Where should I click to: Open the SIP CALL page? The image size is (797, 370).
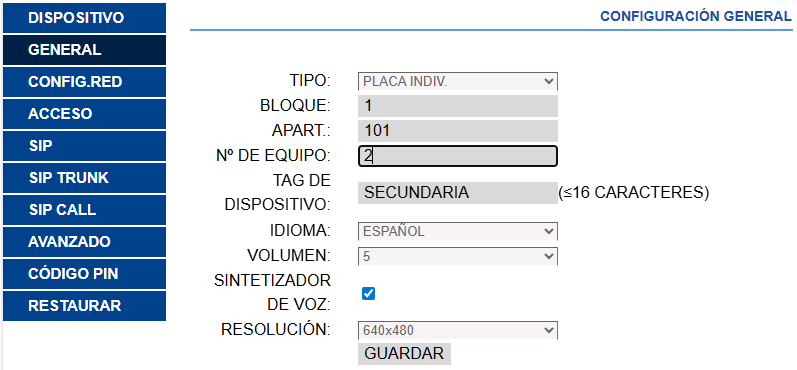point(84,210)
